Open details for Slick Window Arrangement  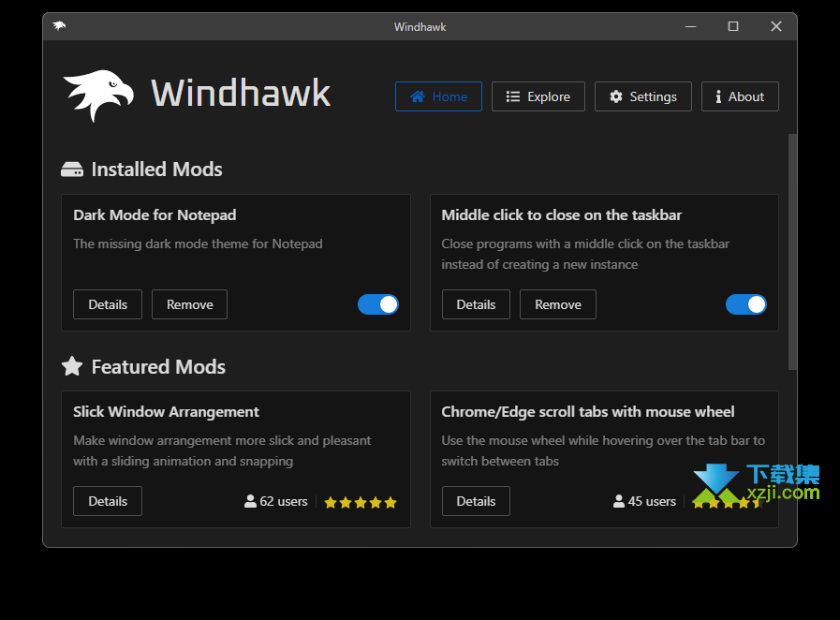(108, 501)
